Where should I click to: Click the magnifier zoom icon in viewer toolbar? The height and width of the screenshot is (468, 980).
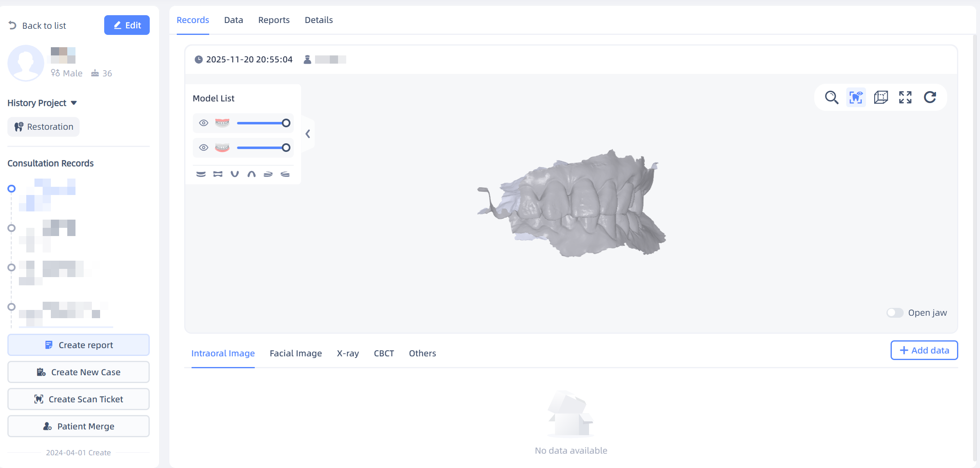coord(832,97)
